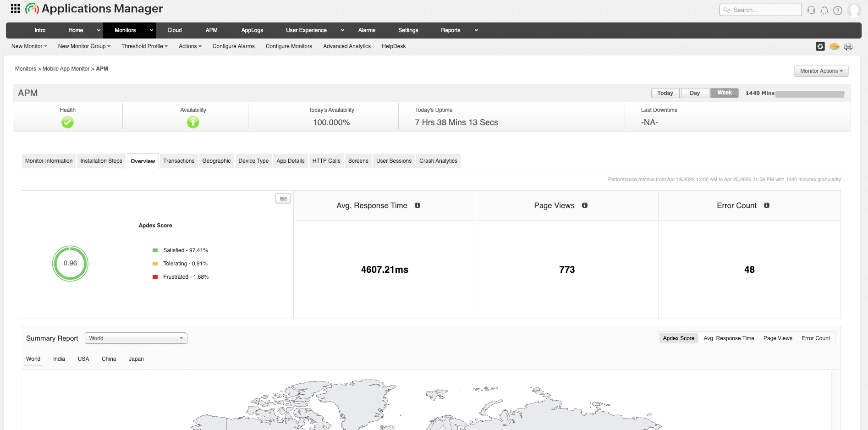Open Advanced Analytics link
This screenshot has width=868, height=430.
click(347, 46)
